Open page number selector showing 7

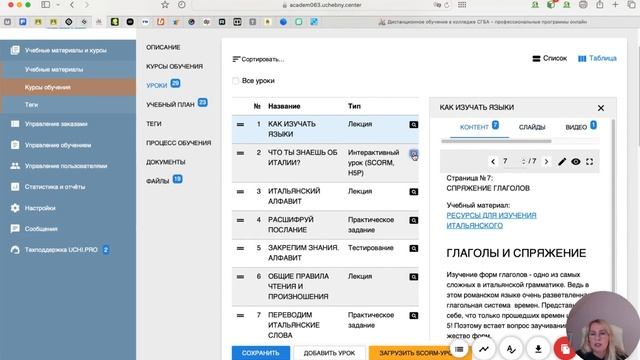pyautogui.click(x=513, y=162)
